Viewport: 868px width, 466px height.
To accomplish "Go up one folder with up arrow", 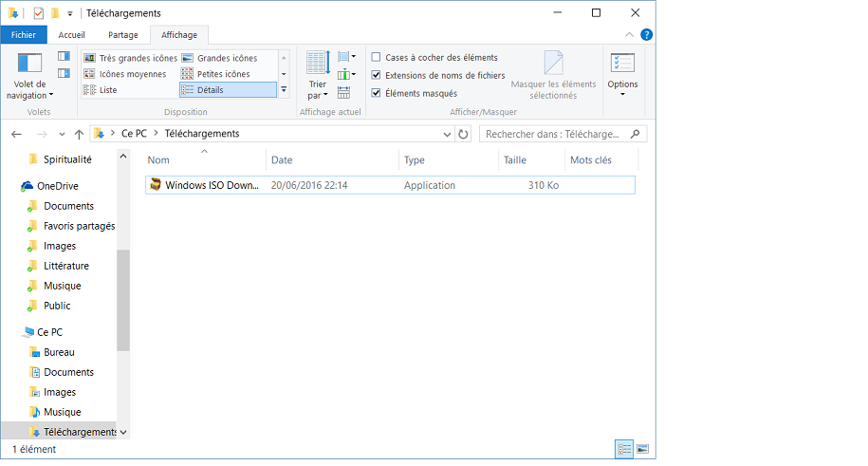I will tap(79, 134).
